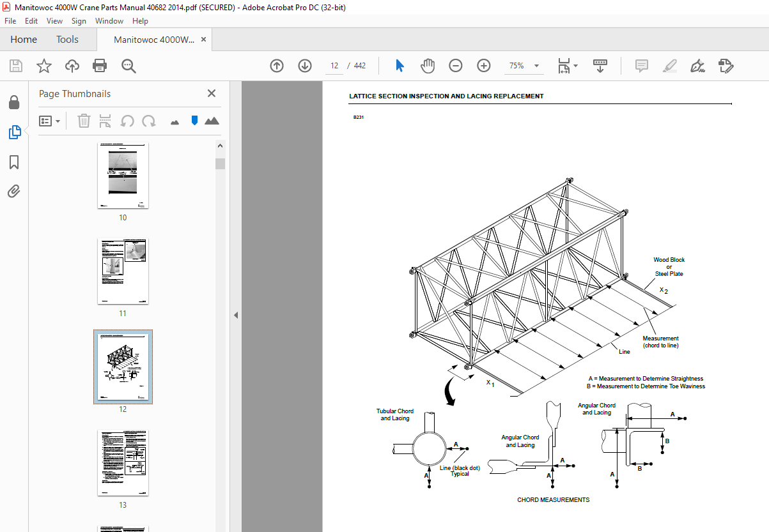Open the Sign menu
769x532 pixels.
pyautogui.click(x=79, y=21)
